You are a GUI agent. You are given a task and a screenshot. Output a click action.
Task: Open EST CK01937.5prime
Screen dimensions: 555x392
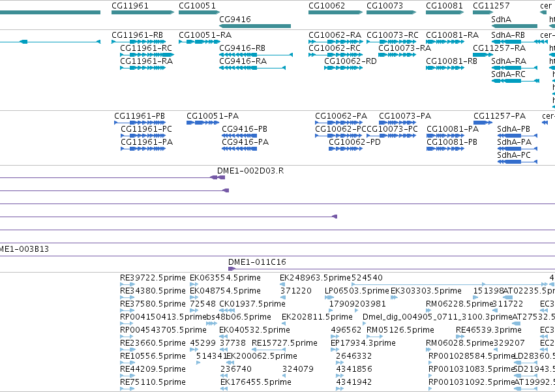pyautogui.click(x=252, y=304)
